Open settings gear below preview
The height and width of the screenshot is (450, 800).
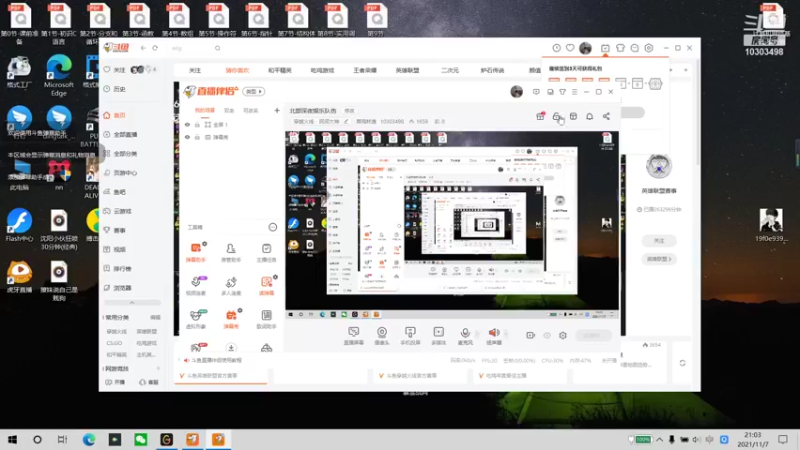tap(563, 335)
